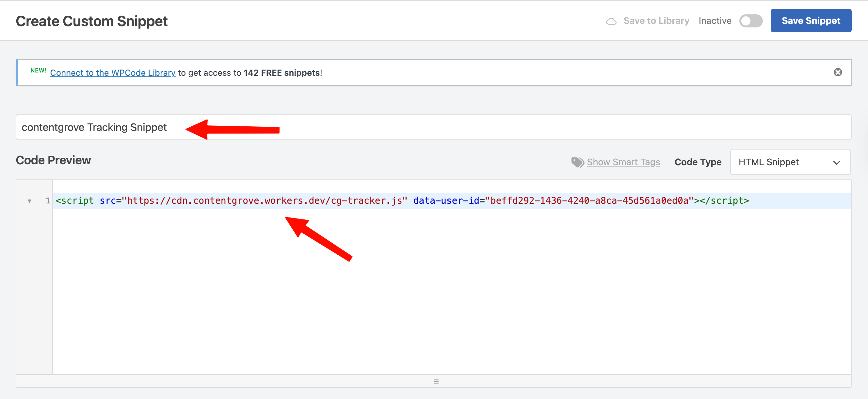Image resolution: width=868 pixels, height=399 pixels.
Task: Click the snippet title input field
Action: click(472, 127)
